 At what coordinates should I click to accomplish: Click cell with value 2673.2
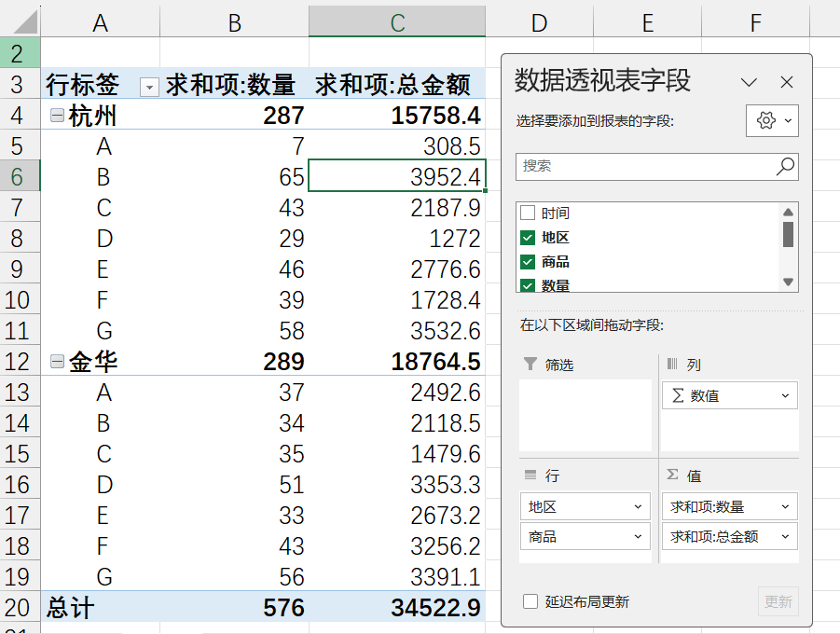pos(397,516)
